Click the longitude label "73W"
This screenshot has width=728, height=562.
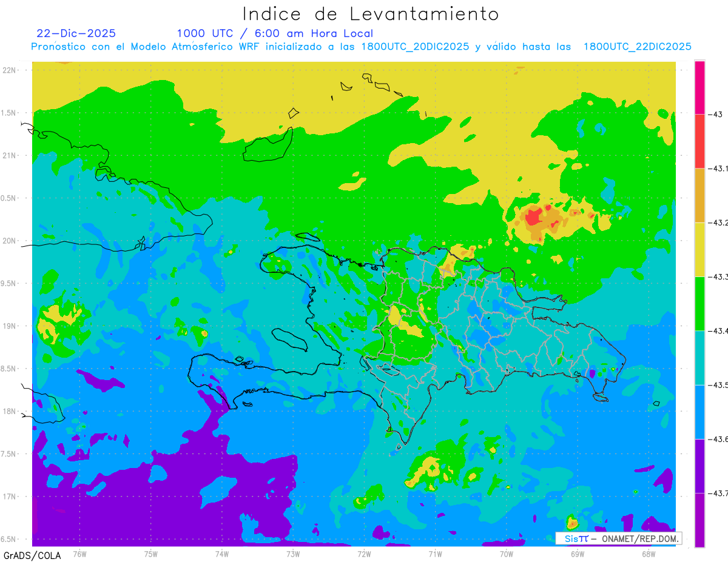point(293,553)
